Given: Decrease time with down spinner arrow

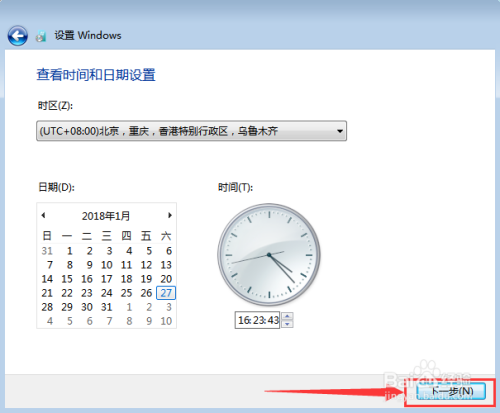Looking at the screenshot, I should [x=287, y=324].
